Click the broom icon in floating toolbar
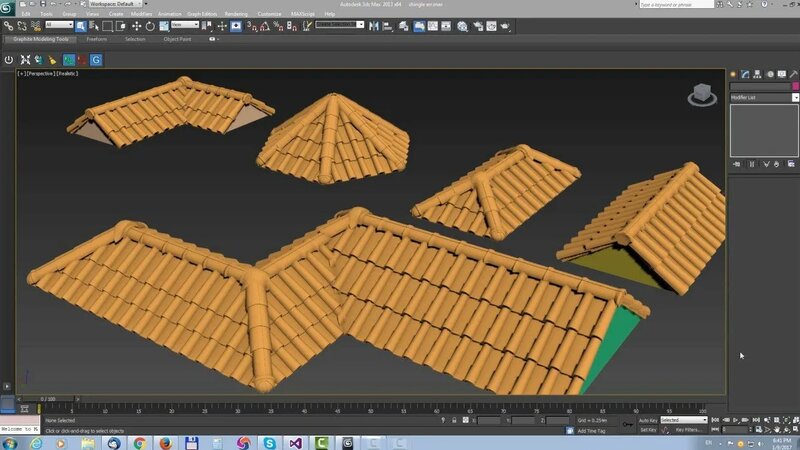Image resolution: width=800 pixels, height=450 pixels. 53,60
